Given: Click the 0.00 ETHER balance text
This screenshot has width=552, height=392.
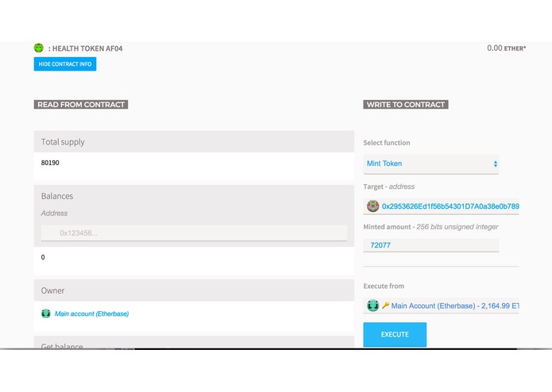Looking at the screenshot, I should pos(506,48).
